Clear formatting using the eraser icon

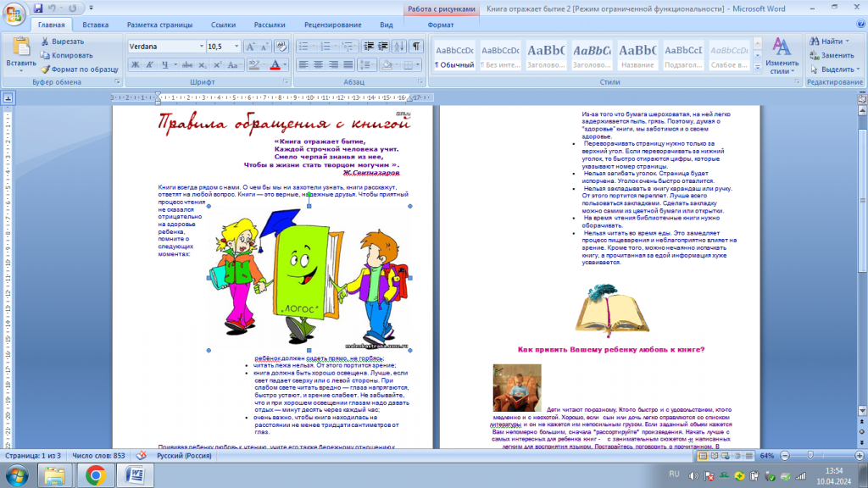(281, 47)
